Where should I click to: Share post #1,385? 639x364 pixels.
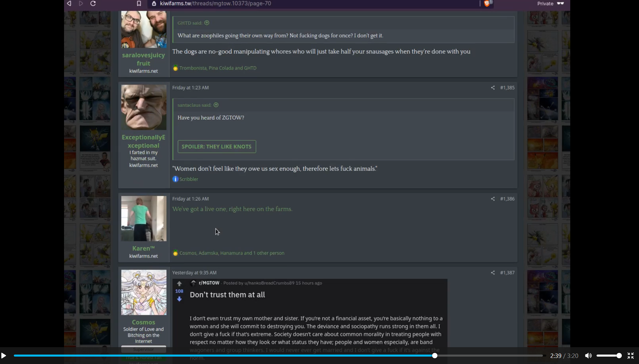click(x=493, y=88)
